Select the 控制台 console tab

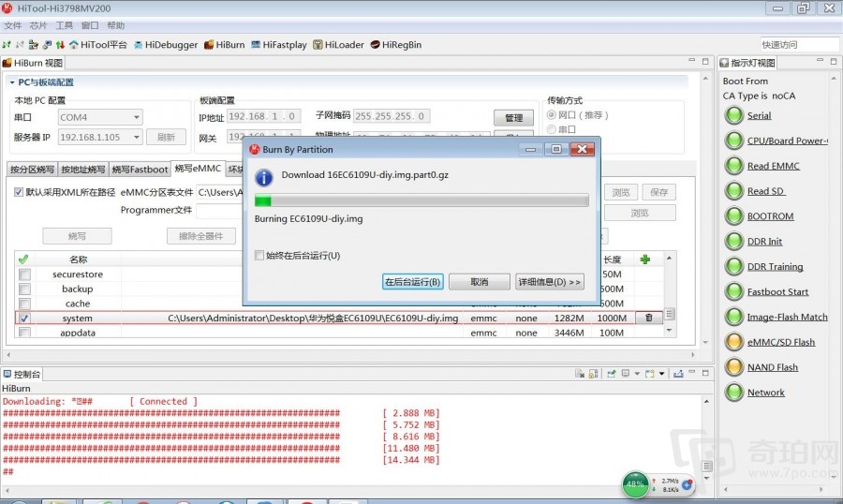pyautogui.click(x=22, y=374)
